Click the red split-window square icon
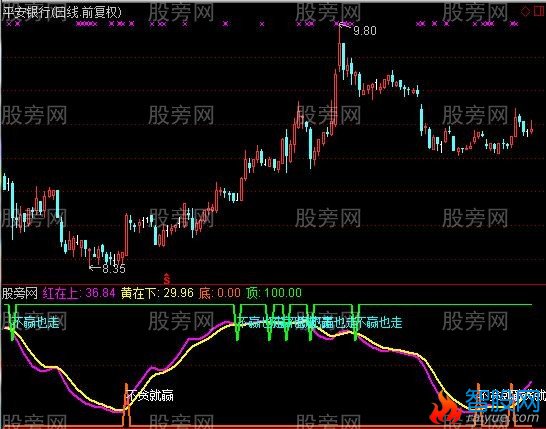The height and width of the screenshot is (429, 546). 539,11
